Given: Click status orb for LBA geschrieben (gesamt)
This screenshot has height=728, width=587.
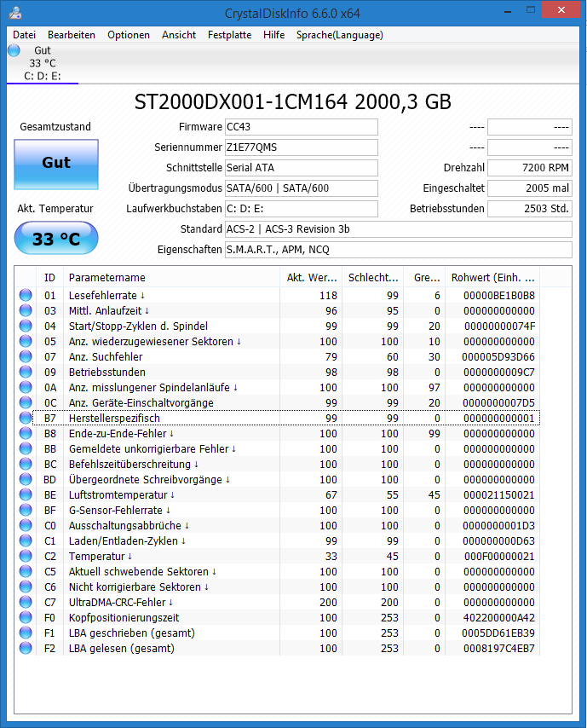Looking at the screenshot, I should 26,633.
